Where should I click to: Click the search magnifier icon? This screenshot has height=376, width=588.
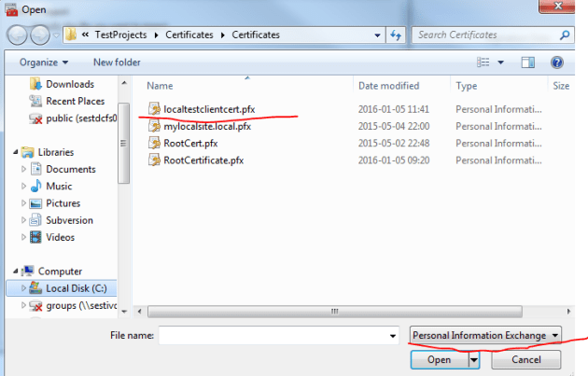point(565,35)
